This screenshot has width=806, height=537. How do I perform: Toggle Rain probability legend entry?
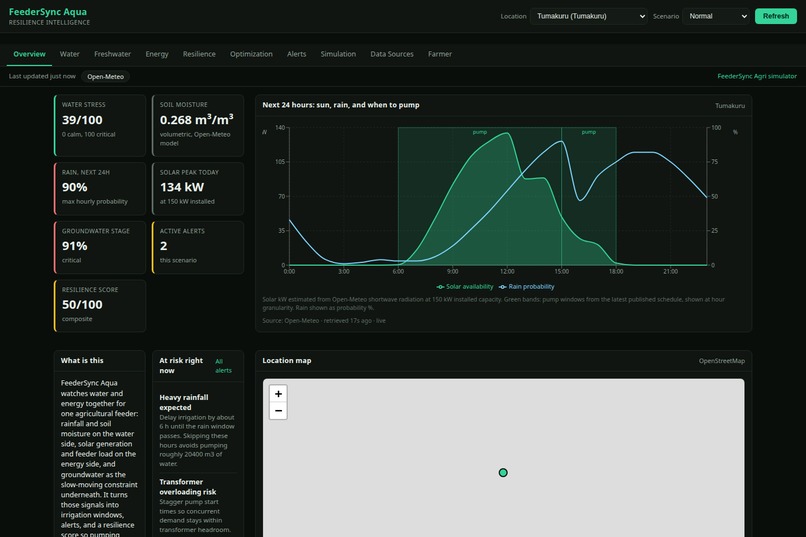(x=526, y=287)
